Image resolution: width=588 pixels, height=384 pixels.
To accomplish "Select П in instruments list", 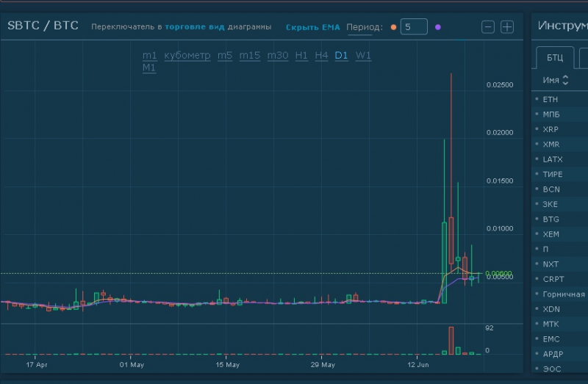I will click(x=560, y=249).
